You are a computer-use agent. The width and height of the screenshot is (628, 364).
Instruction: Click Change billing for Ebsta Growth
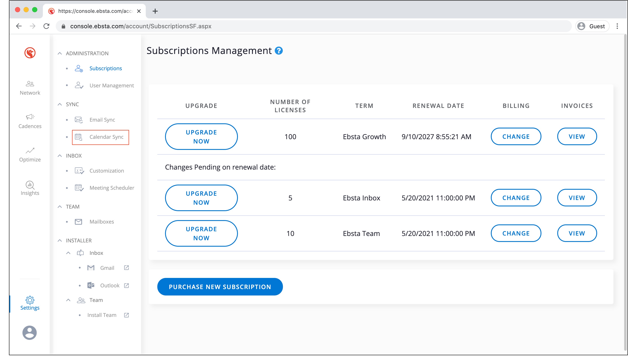click(516, 136)
